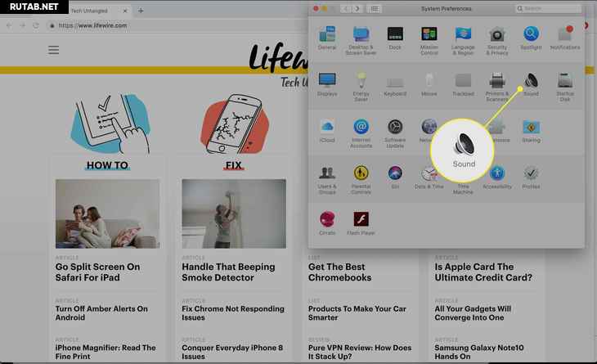The height and width of the screenshot is (364, 597).
Task: Open Go Split Screen On Safari For iPad
Action: [x=98, y=272]
